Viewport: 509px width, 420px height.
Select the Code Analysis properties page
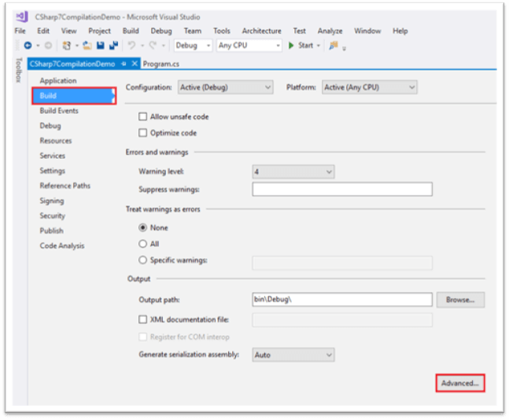61,245
